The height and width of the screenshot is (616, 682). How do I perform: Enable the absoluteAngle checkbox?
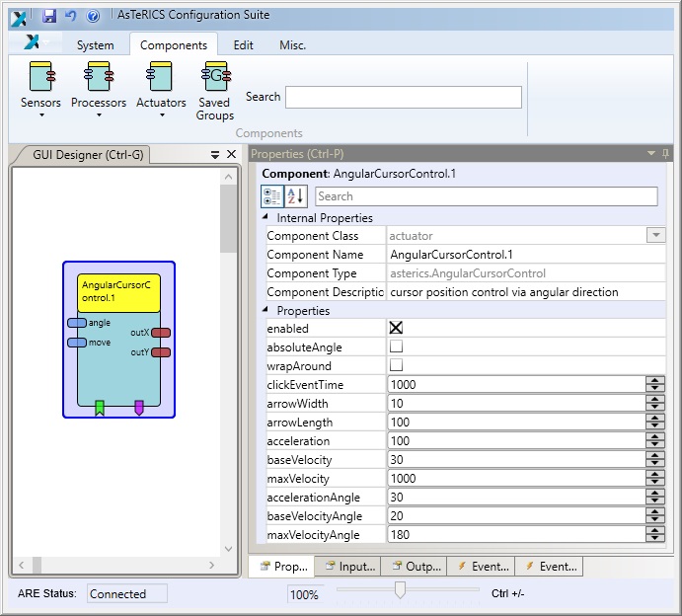[x=396, y=346]
